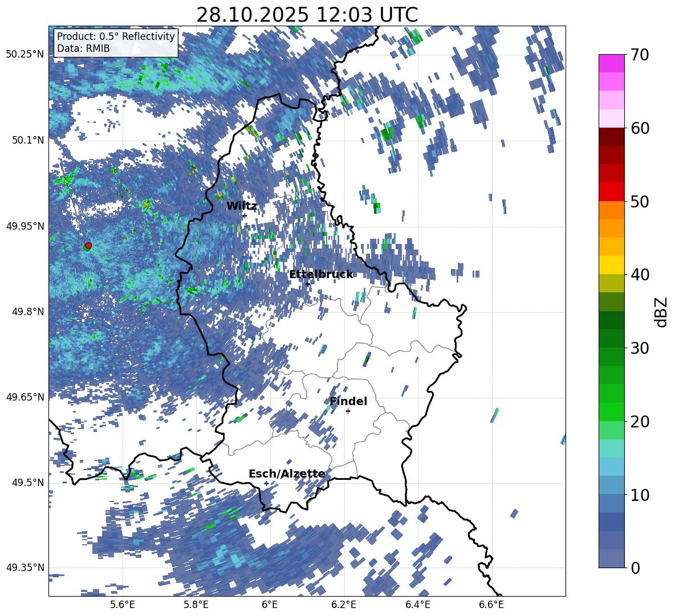Click the 6.2°E longitude tick label
This screenshot has width=675, height=616.
point(344,605)
